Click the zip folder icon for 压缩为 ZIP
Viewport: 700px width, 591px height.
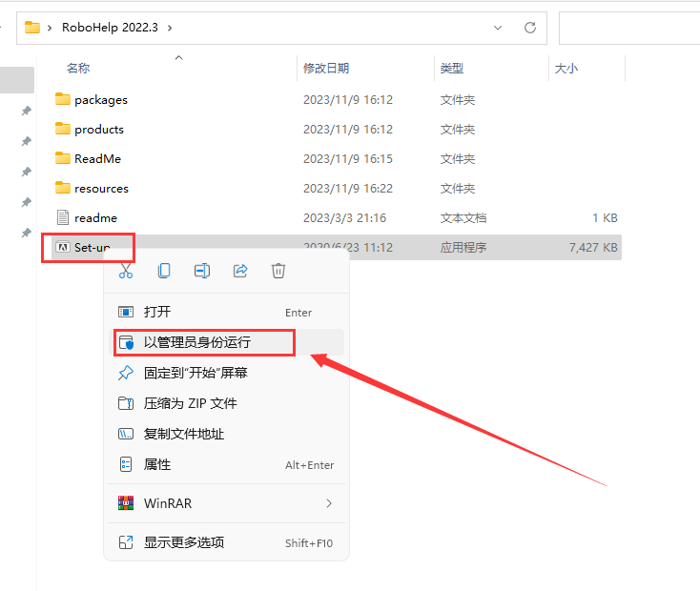[126, 403]
